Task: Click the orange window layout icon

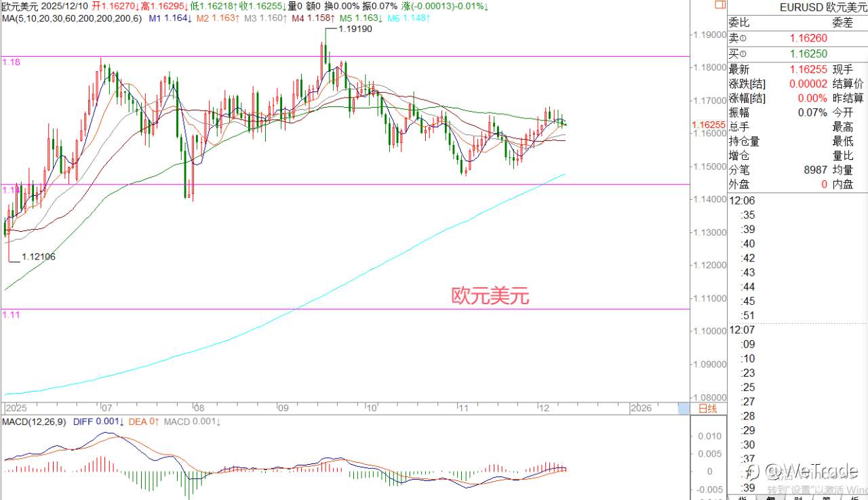Action: coord(720,5)
